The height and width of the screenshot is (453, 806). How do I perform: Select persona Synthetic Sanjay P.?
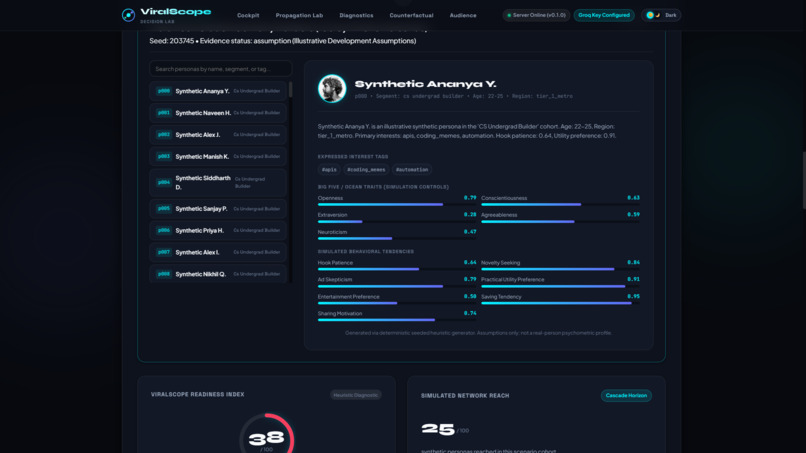tap(218, 209)
